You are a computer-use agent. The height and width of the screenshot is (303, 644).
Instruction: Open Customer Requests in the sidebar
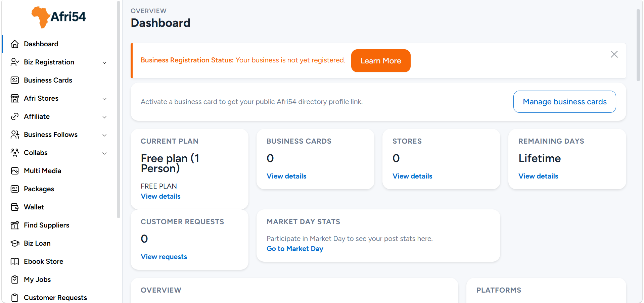pos(55,298)
